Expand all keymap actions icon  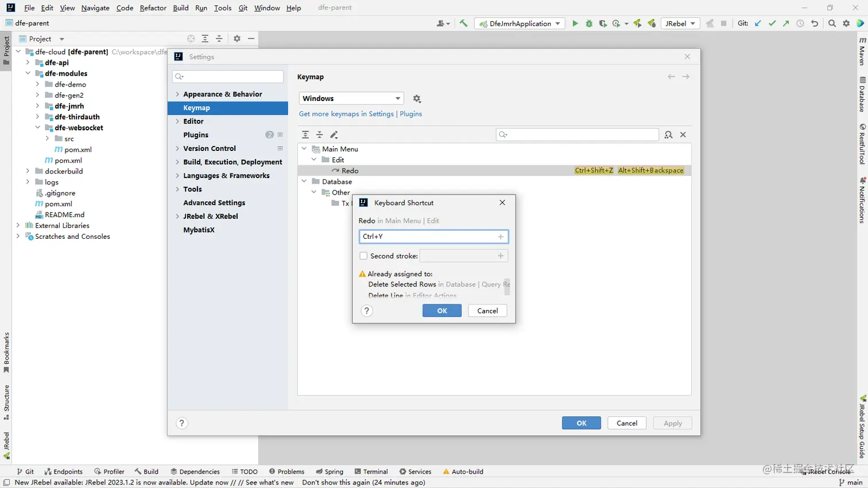305,135
